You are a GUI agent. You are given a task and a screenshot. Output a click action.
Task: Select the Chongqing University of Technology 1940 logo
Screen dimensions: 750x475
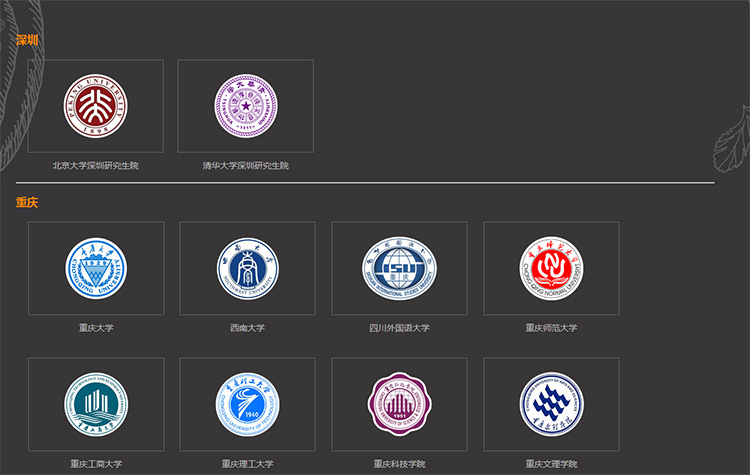[248, 404]
